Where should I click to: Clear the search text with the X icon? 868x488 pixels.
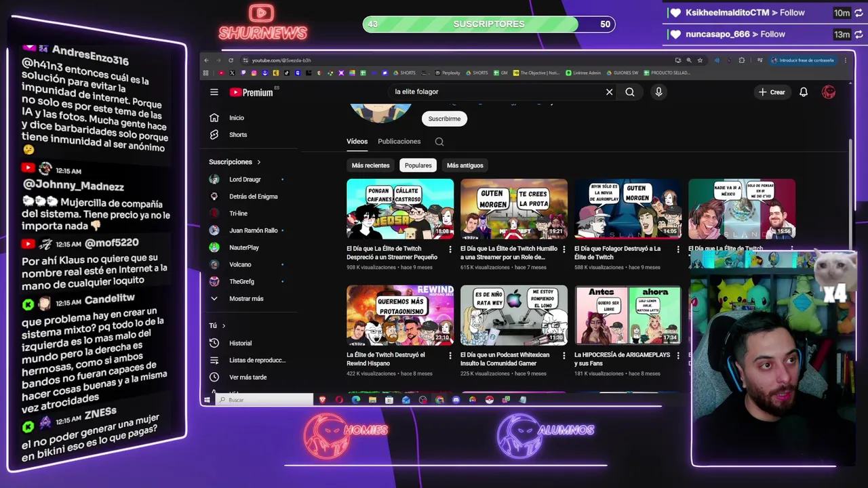pos(609,92)
